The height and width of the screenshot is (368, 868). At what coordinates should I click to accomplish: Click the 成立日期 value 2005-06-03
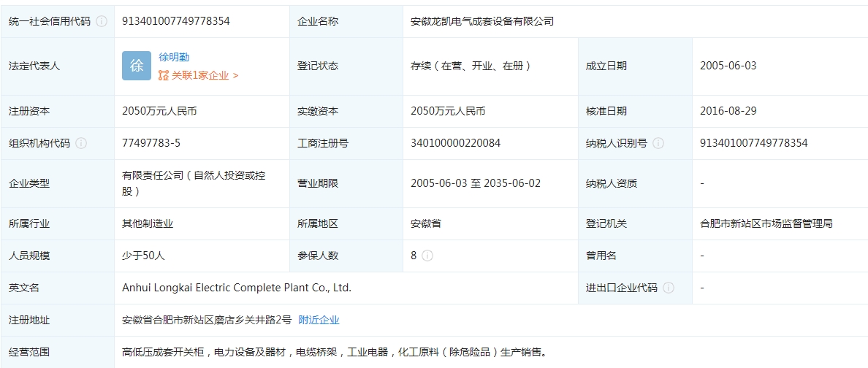728,66
